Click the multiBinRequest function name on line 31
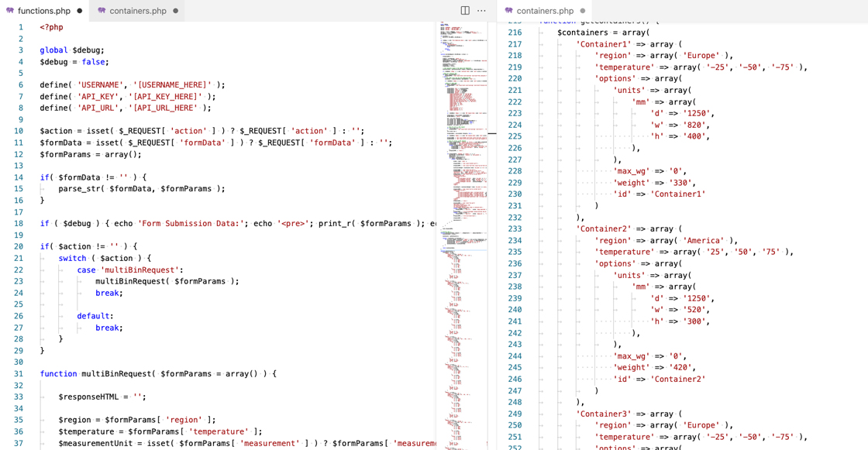 pyautogui.click(x=115, y=374)
